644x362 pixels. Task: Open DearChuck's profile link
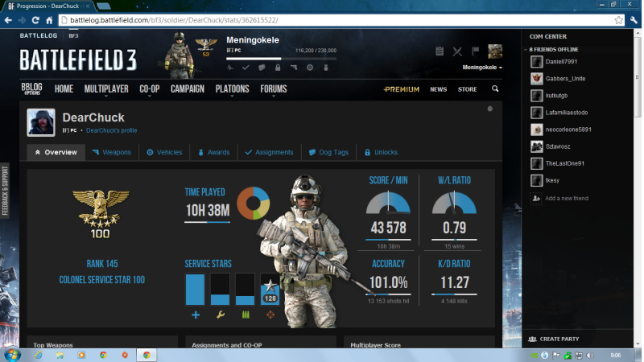click(111, 130)
